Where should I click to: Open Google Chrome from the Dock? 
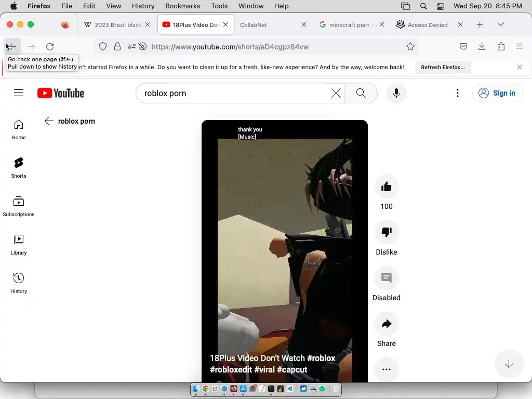click(x=206, y=389)
